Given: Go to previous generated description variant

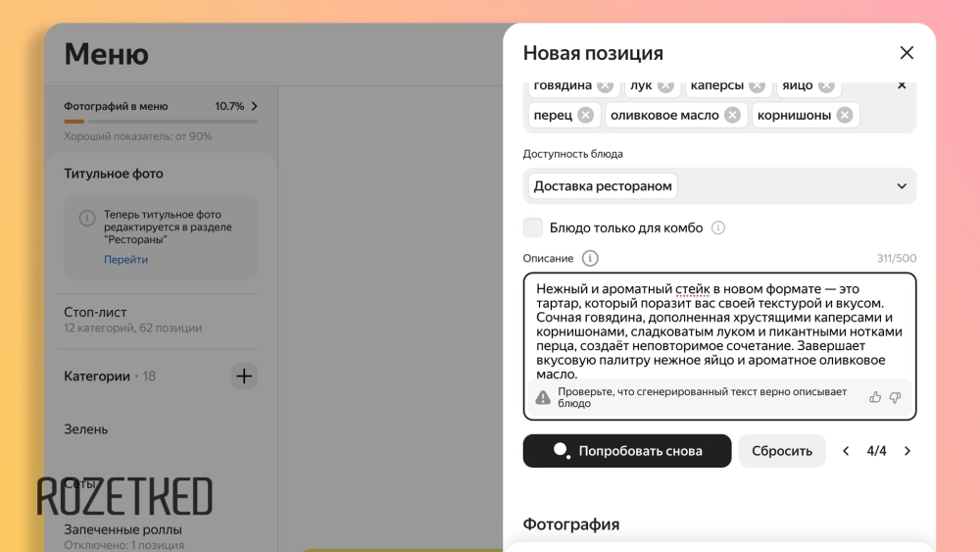Looking at the screenshot, I should pyautogui.click(x=847, y=451).
